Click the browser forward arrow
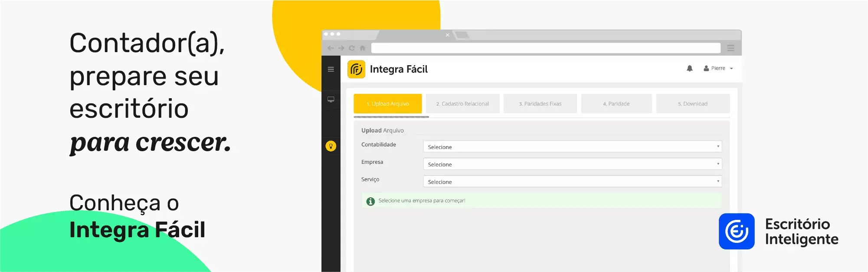The width and height of the screenshot is (868, 272). coord(341,48)
